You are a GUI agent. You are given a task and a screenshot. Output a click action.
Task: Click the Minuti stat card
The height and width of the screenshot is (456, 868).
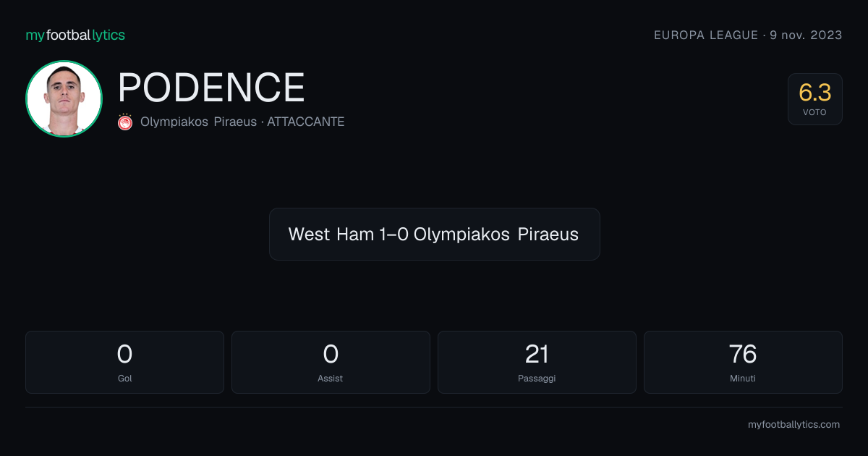point(743,362)
